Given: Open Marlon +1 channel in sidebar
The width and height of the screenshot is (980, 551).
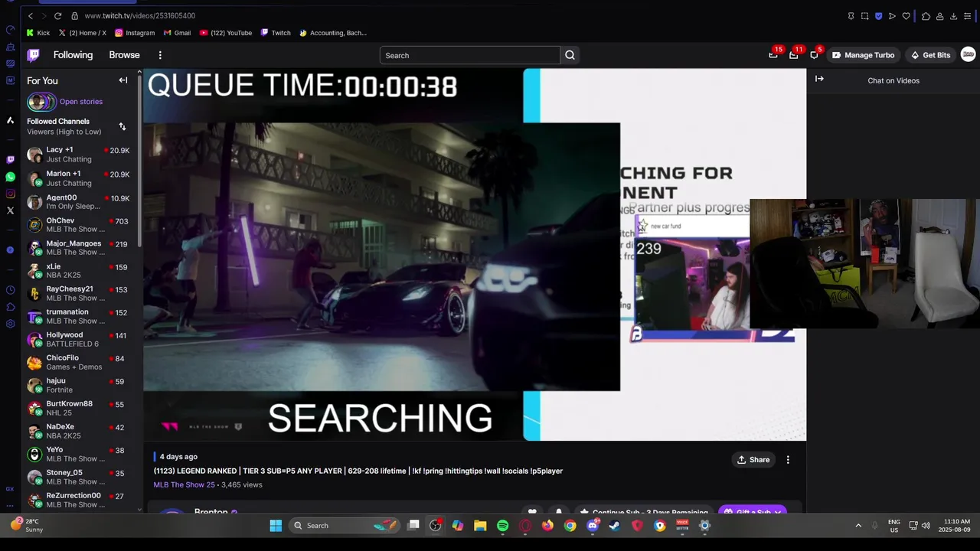Looking at the screenshot, I should click(79, 178).
